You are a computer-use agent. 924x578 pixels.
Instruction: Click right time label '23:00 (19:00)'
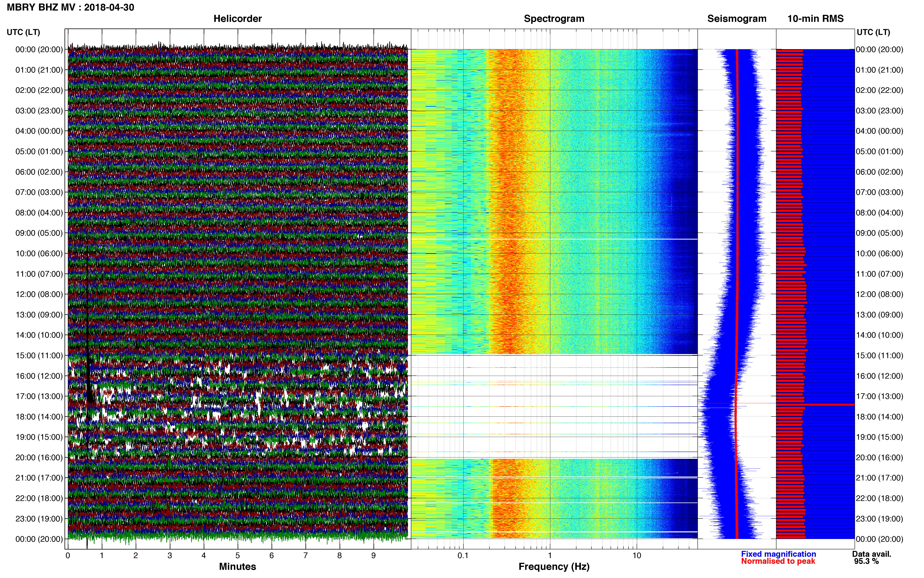(x=879, y=519)
